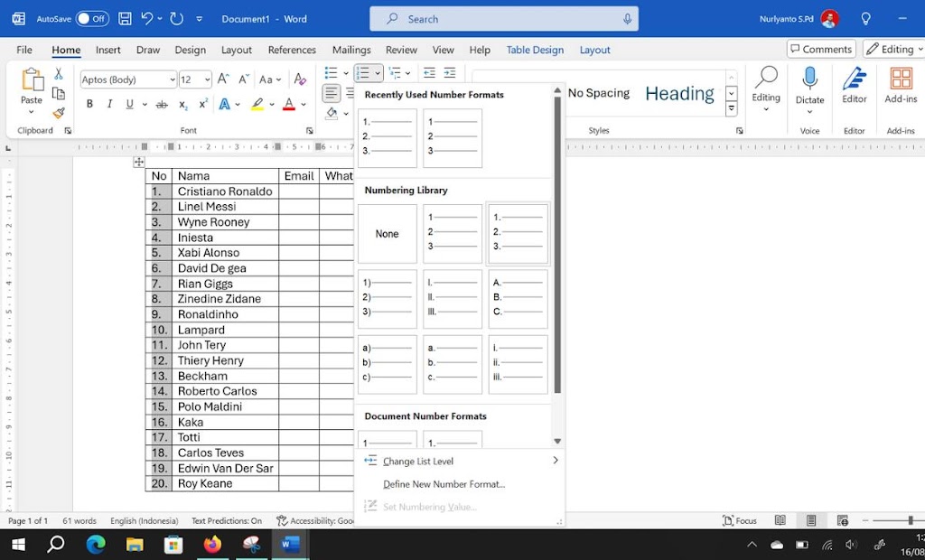Click the Increase Indent icon
The height and width of the screenshot is (560, 925).
pos(450,72)
